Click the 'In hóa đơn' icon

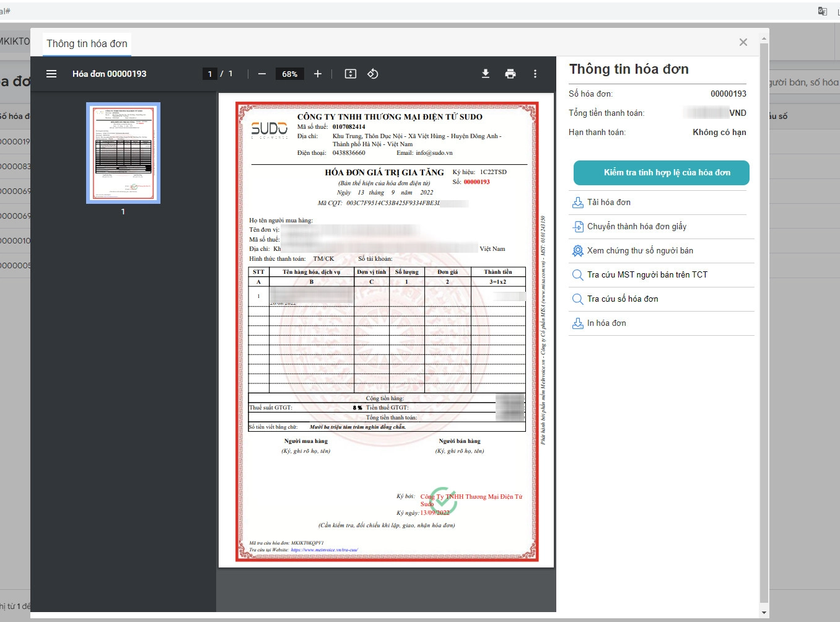pyautogui.click(x=577, y=323)
